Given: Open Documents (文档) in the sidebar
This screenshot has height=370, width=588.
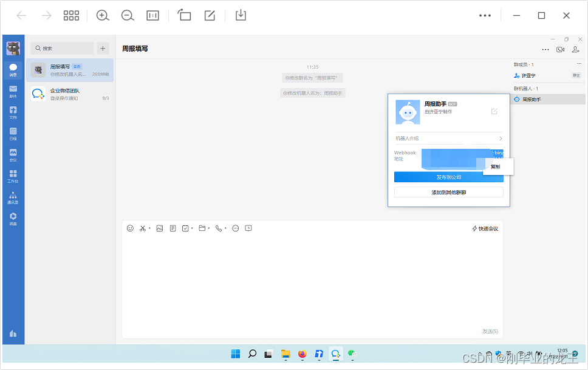Looking at the screenshot, I should pos(13,112).
